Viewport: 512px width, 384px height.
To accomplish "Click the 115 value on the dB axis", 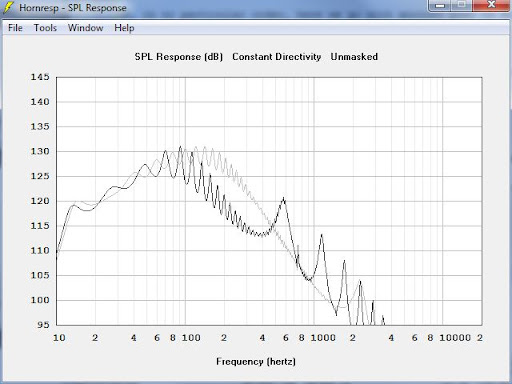I will coord(40,226).
